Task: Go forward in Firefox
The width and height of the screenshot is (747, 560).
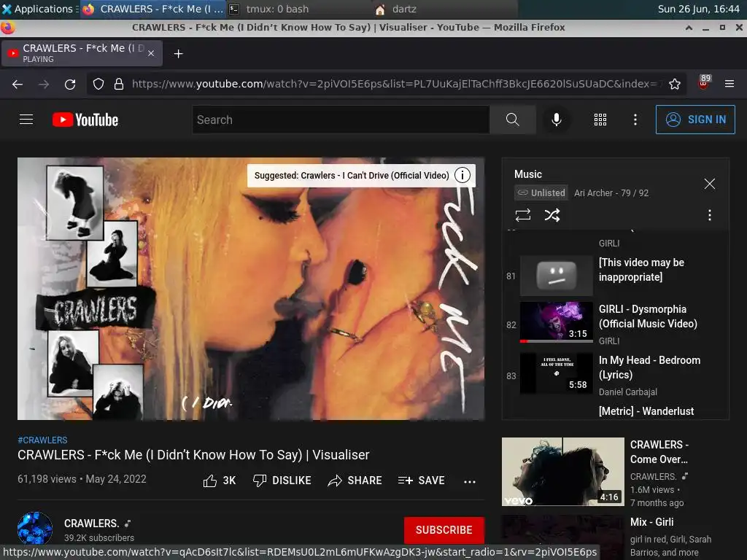Action: pyautogui.click(x=44, y=85)
